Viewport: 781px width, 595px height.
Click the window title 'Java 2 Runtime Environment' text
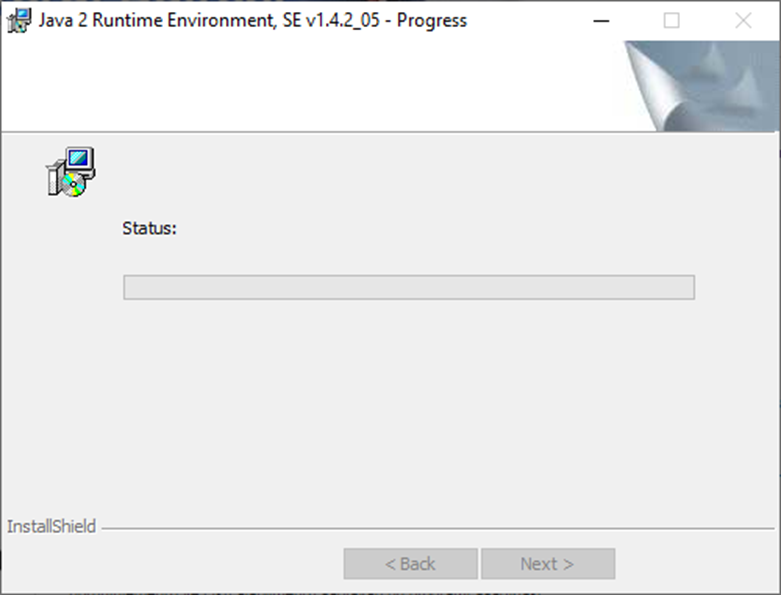pos(157,20)
